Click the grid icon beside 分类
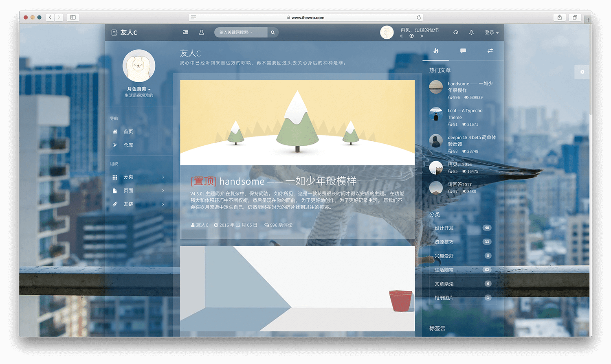The image size is (611, 364). [x=115, y=177]
